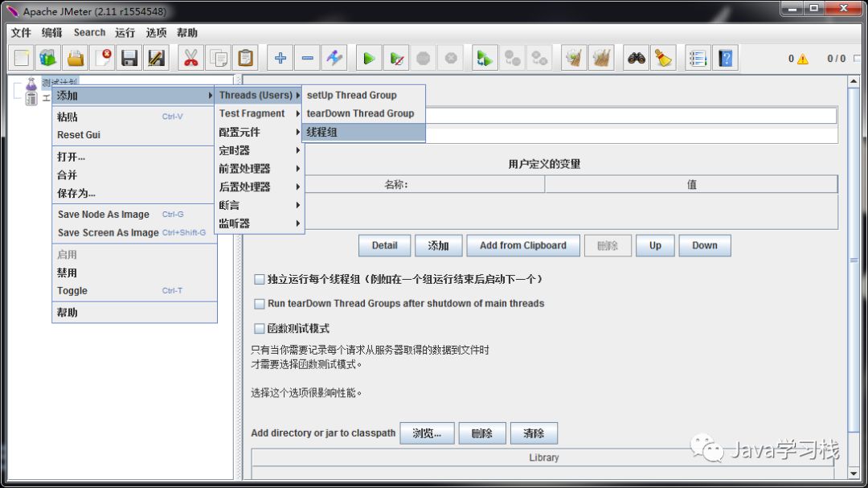Click the Function Helper list icon

point(698,58)
